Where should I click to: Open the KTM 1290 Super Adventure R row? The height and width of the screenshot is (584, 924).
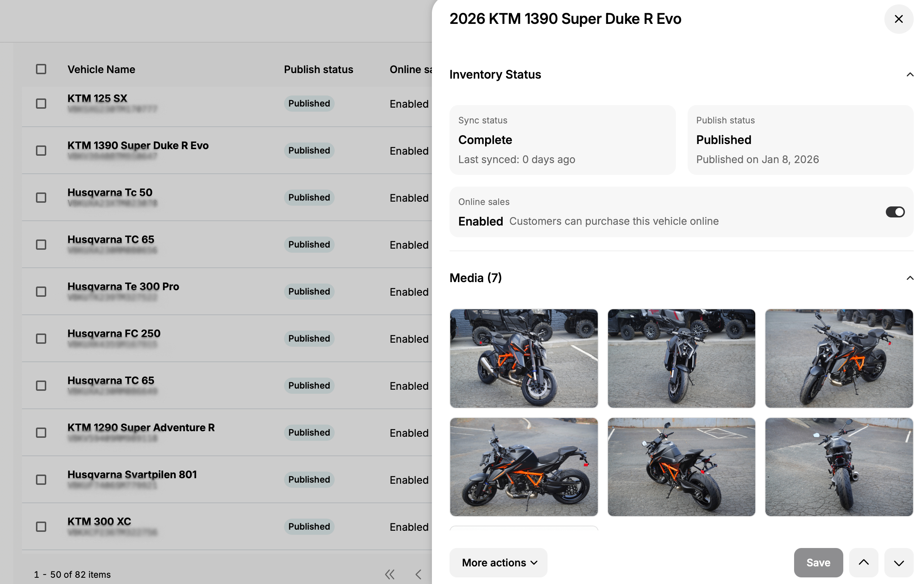point(141,427)
